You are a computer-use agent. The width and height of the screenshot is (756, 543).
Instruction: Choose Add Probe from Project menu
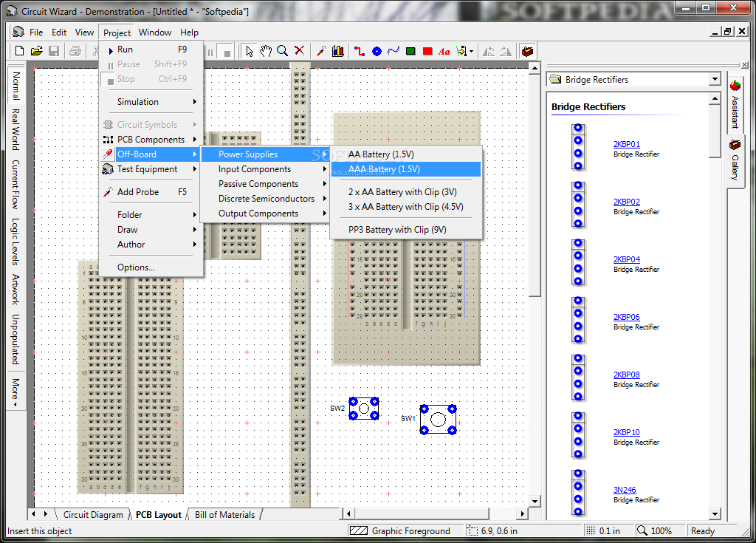(x=151, y=192)
